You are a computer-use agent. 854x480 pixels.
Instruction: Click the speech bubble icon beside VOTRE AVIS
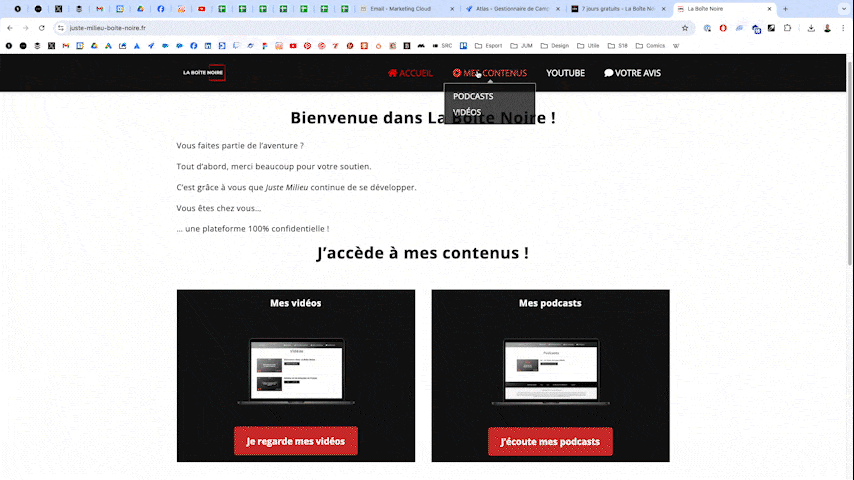(x=609, y=73)
